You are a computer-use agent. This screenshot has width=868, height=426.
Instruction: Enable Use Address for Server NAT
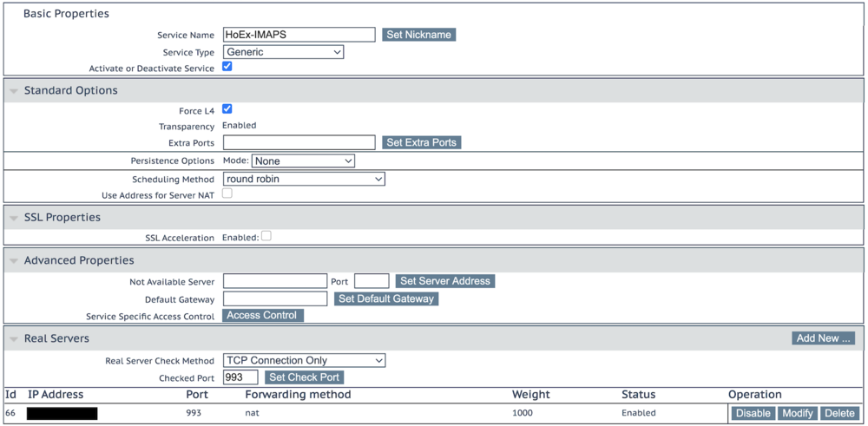pyautogui.click(x=227, y=193)
